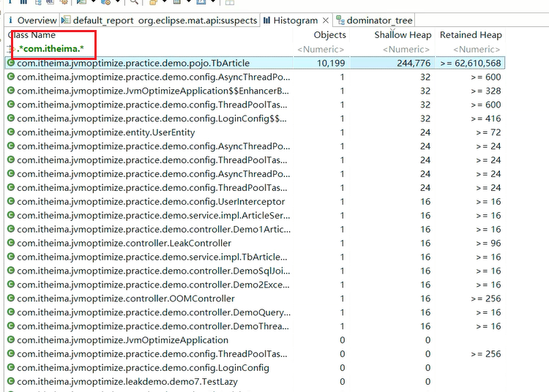Click the class icon beside the UserInterceptor row

(x=10, y=202)
